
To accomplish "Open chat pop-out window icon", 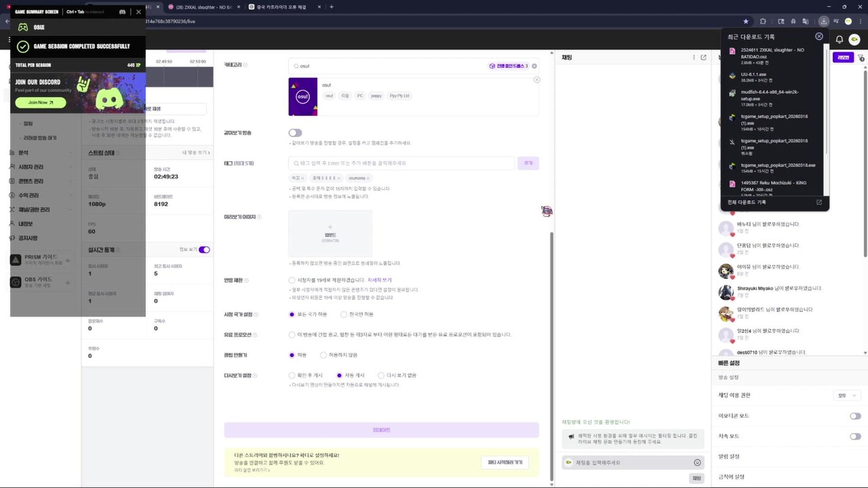I will point(703,57).
